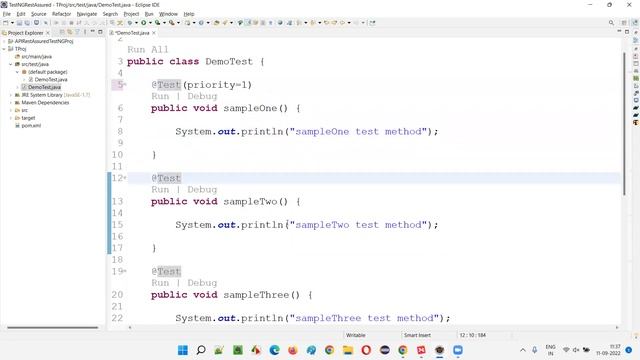The image size is (640, 360).
Task: Click Collapse All in Project Explorer
Action: point(62,32)
